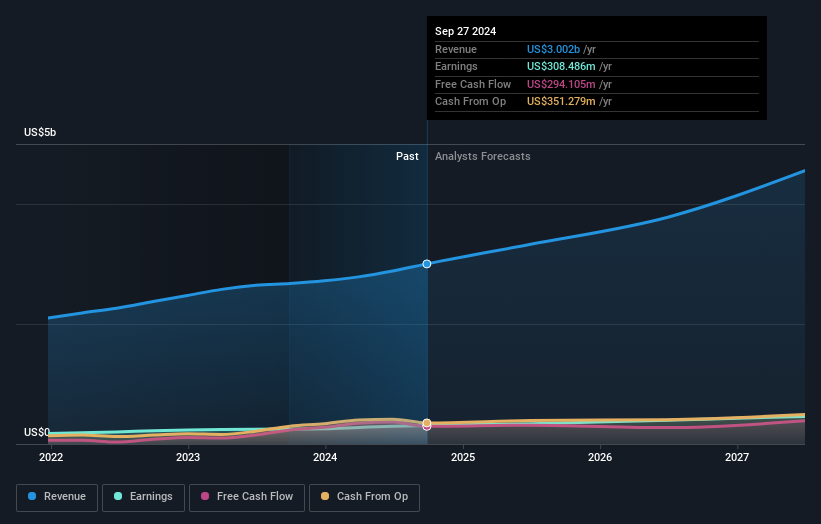The height and width of the screenshot is (524, 821).
Task: Click the US$294.105m free cash flow value
Action: [561, 84]
